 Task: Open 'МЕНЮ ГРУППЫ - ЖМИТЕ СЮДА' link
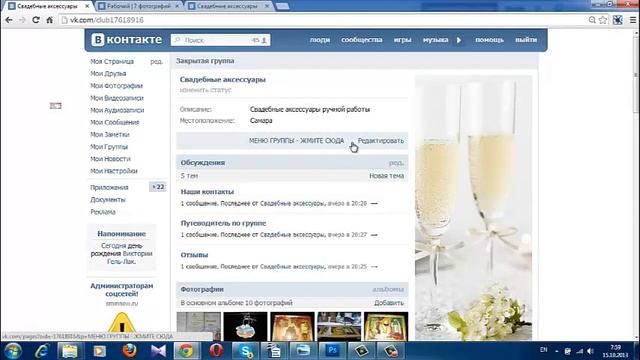[x=296, y=141]
